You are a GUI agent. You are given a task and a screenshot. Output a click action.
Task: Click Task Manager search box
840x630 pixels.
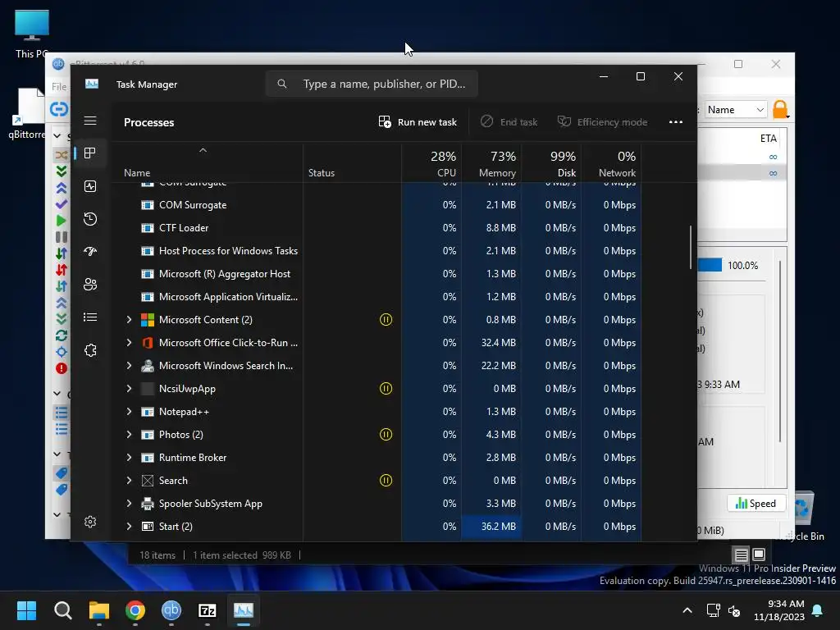pyautogui.click(x=372, y=84)
